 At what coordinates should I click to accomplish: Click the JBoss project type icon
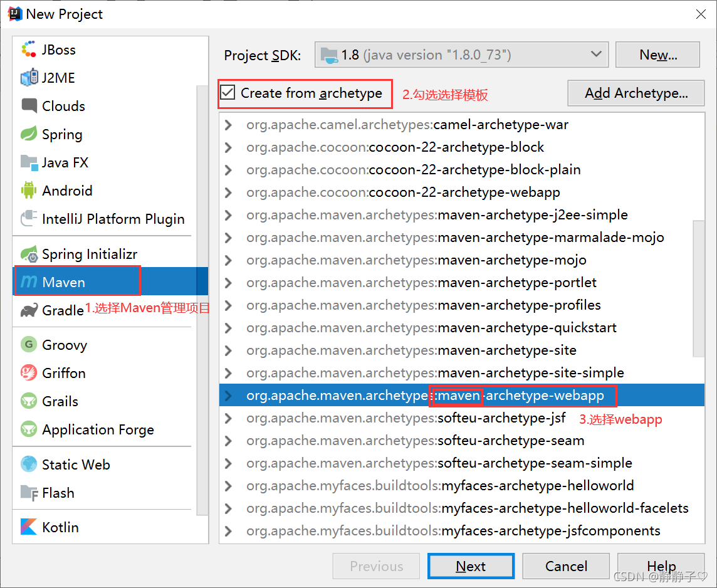click(x=28, y=49)
